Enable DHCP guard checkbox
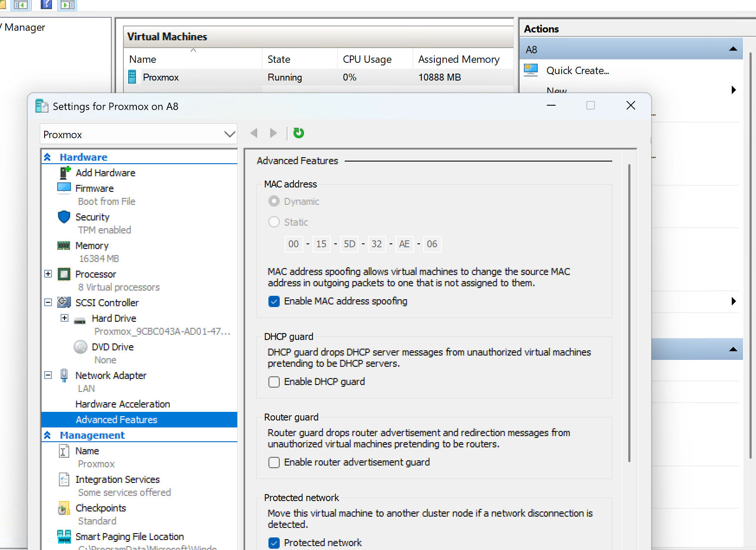Viewport: 756px width, 550px height. [x=274, y=382]
